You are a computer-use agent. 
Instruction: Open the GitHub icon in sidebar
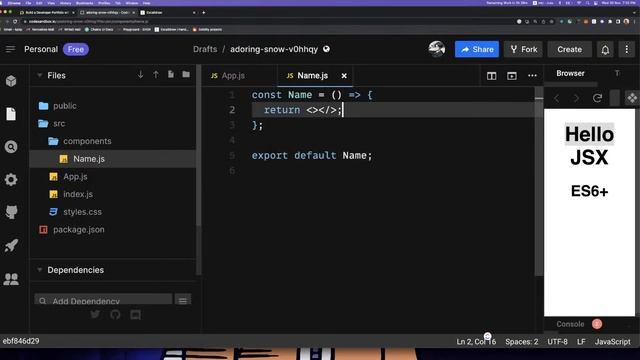coord(11,212)
